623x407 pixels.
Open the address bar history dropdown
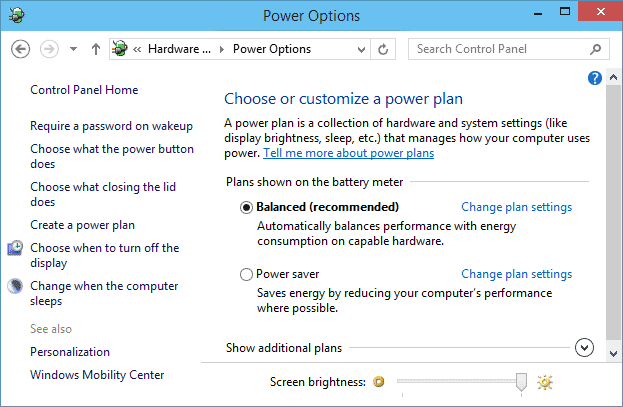[x=361, y=50]
